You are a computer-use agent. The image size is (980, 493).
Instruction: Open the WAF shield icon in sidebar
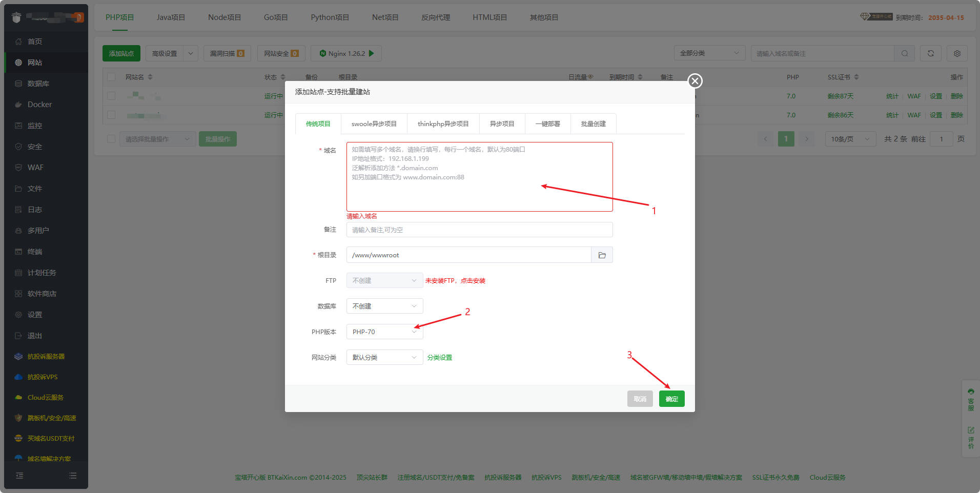click(18, 168)
